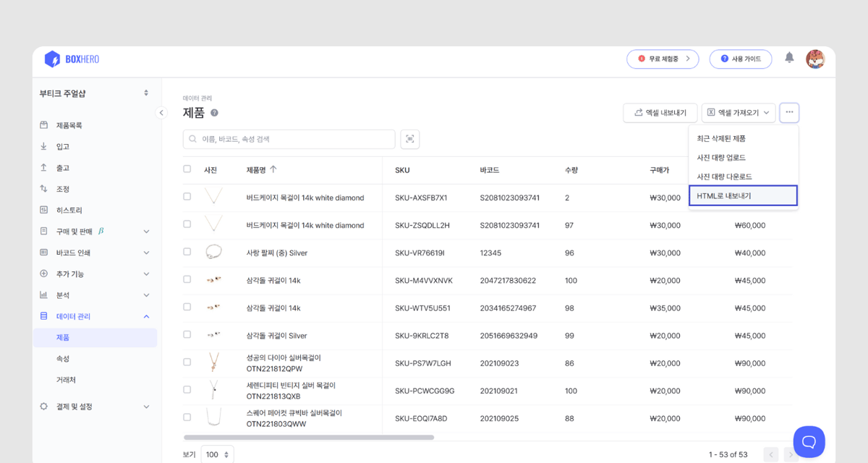
Task: Click the 엑셀 내보내기 button
Action: point(660,112)
